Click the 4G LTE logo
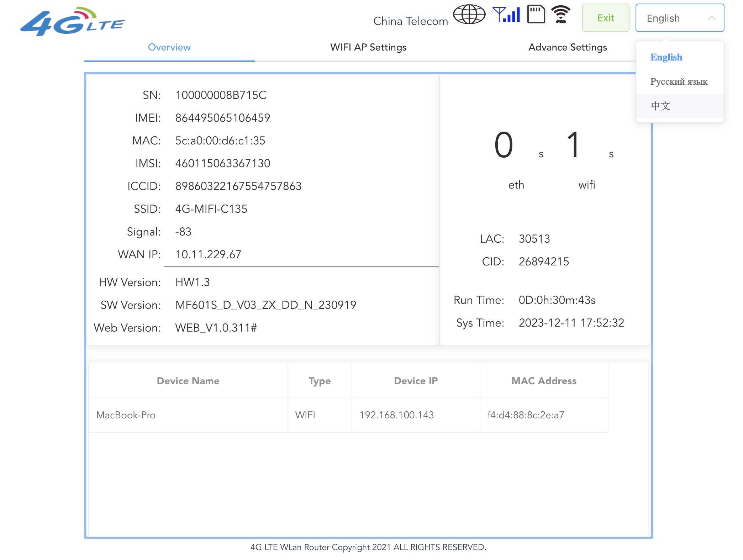The image size is (743, 560). 73,21
